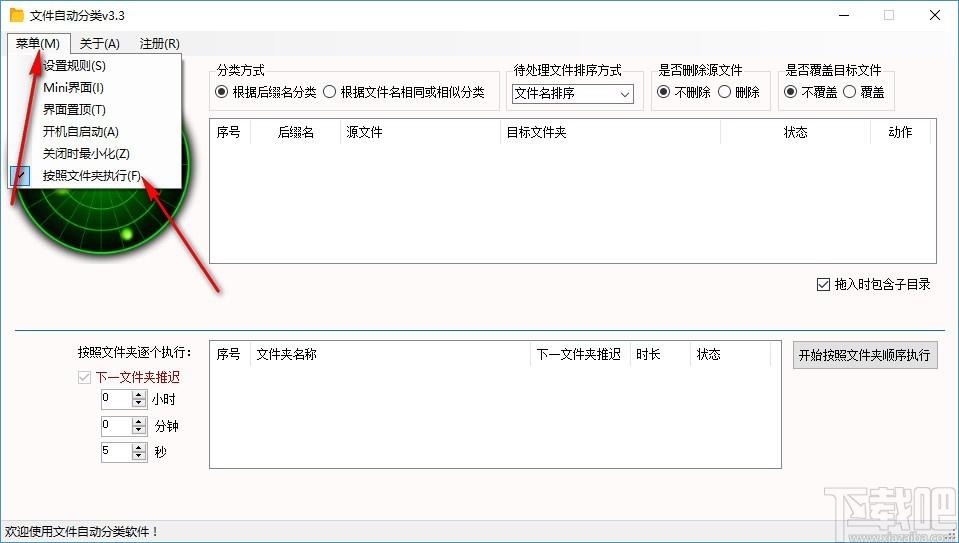Increase the 小时 spinner value
The width and height of the screenshot is (959, 543).
139,395
